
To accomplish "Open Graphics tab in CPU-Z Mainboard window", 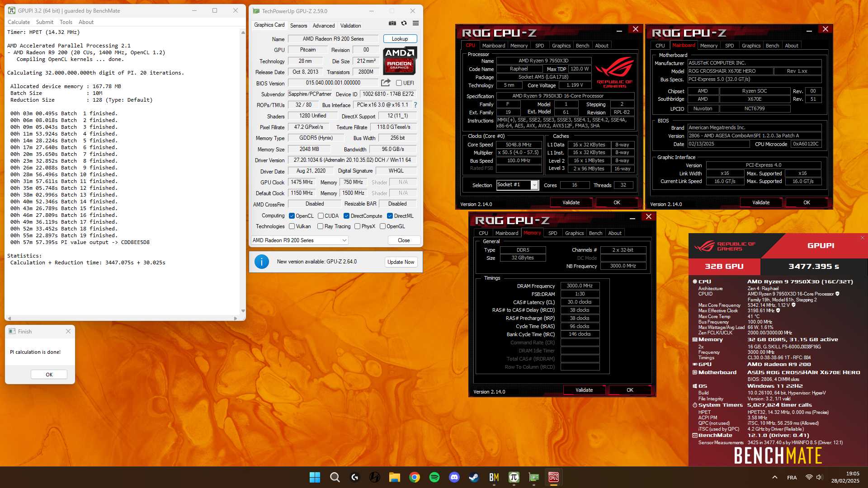I will tap(751, 46).
